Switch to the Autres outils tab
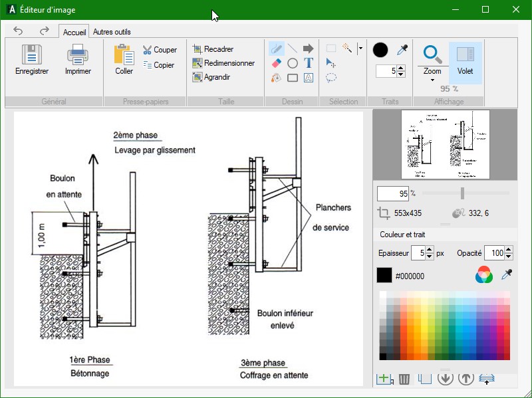 pos(112,32)
